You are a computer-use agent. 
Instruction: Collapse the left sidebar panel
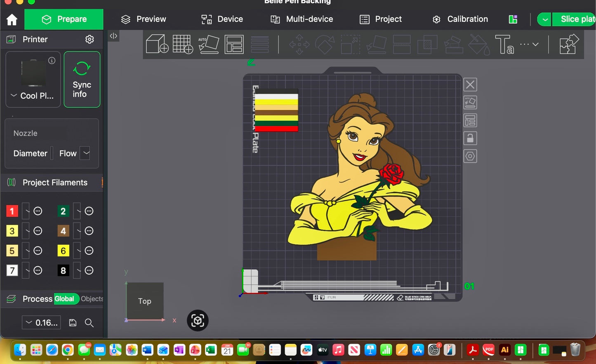point(113,36)
